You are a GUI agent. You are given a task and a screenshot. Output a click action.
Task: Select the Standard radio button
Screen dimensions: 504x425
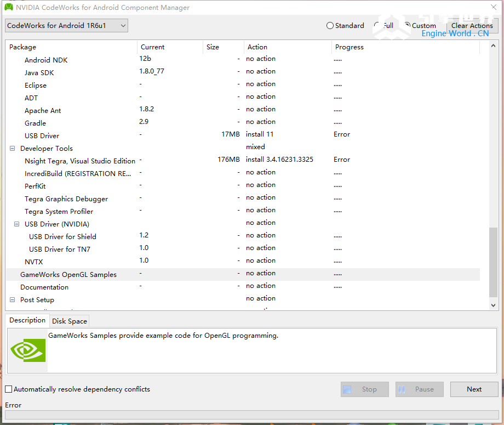[x=345, y=25]
